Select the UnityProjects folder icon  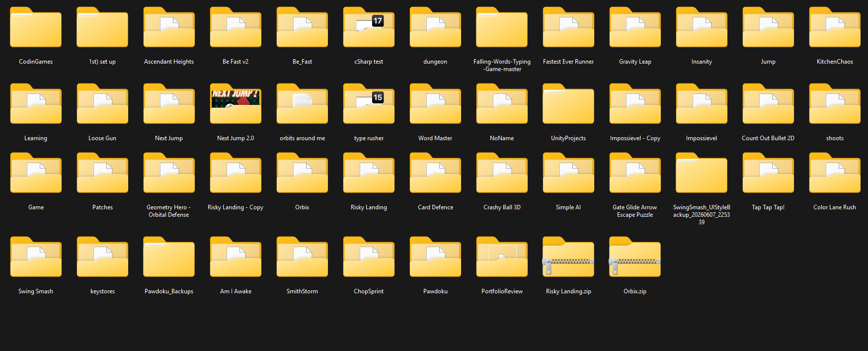tap(568, 104)
